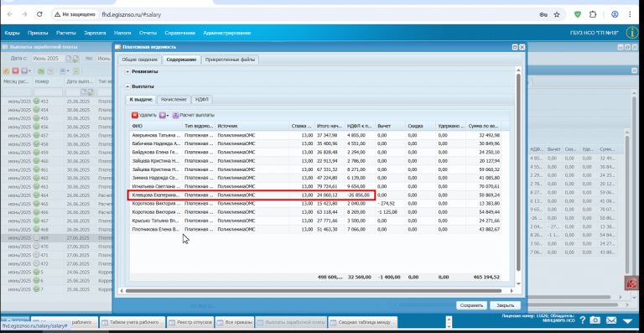Image resolution: width=644 pixels, height=333 pixels.
Task: Click the dialog horizontal scrollbar
Action: point(314,291)
